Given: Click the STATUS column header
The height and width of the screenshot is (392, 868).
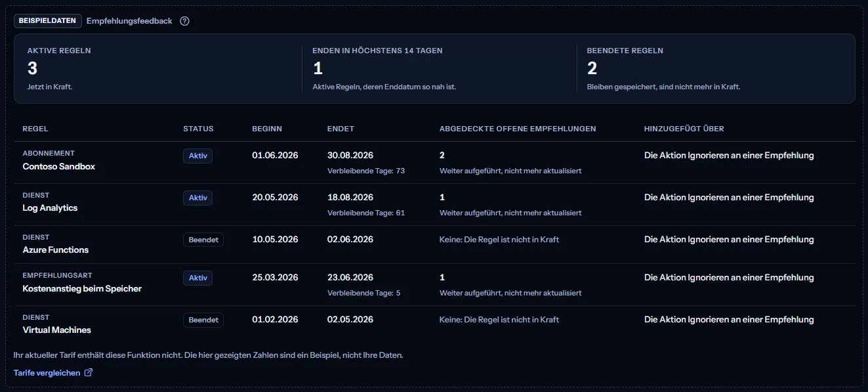Looking at the screenshot, I should point(198,129).
